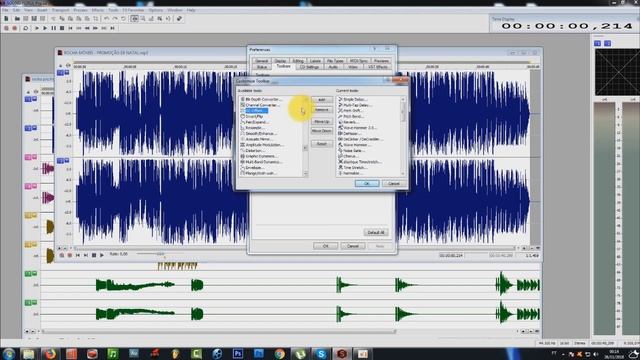The image size is (640, 360).
Task: Click the Default All button in Preferences
Action: click(376, 233)
